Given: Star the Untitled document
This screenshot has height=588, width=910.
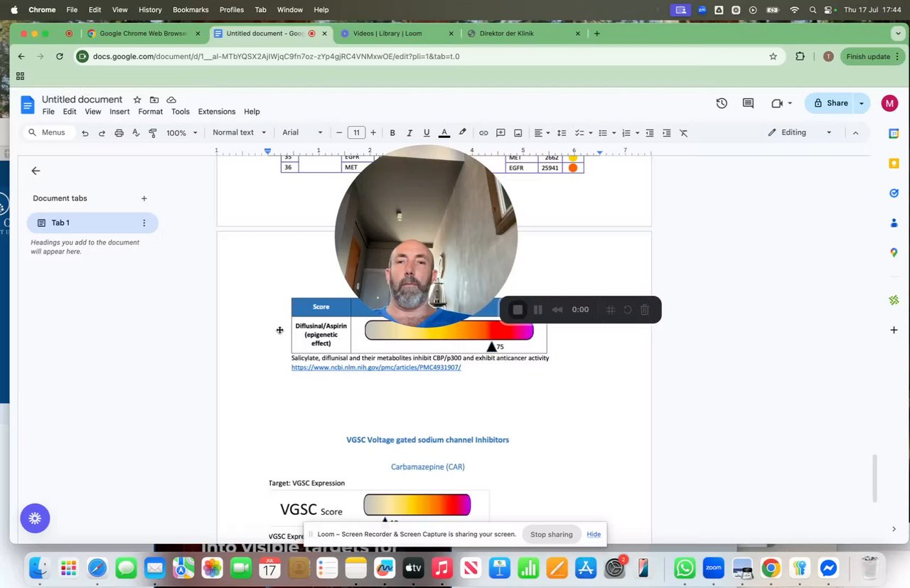Looking at the screenshot, I should 137,100.
